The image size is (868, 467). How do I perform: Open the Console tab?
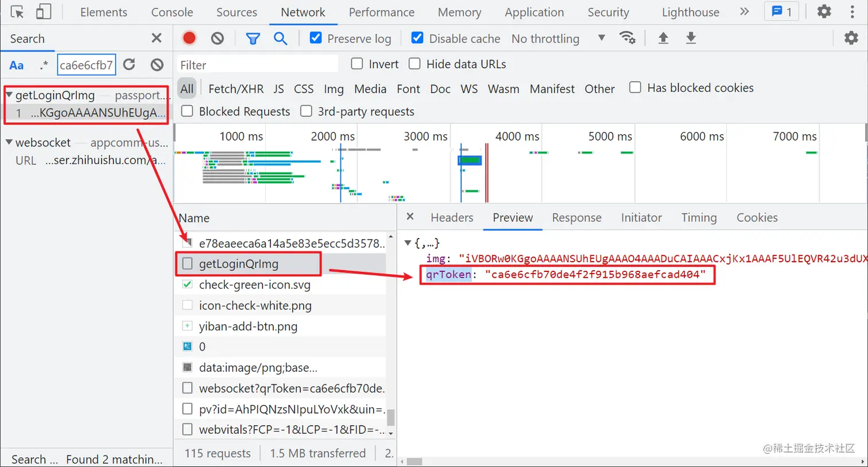coord(172,12)
